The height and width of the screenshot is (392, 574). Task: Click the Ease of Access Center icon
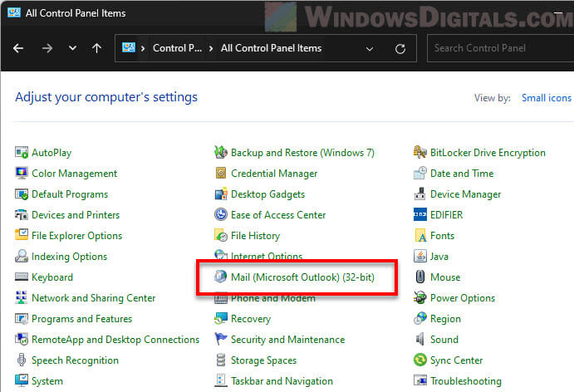(x=221, y=215)
